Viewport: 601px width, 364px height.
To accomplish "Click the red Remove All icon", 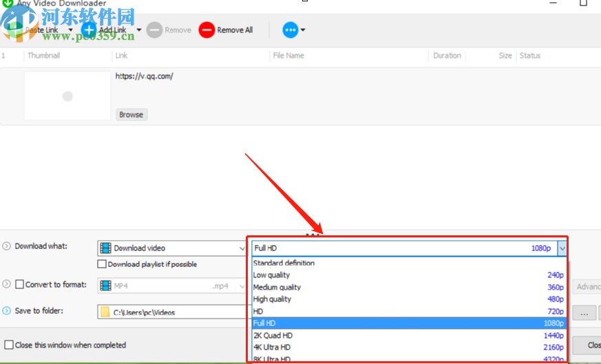I will 207,30.
